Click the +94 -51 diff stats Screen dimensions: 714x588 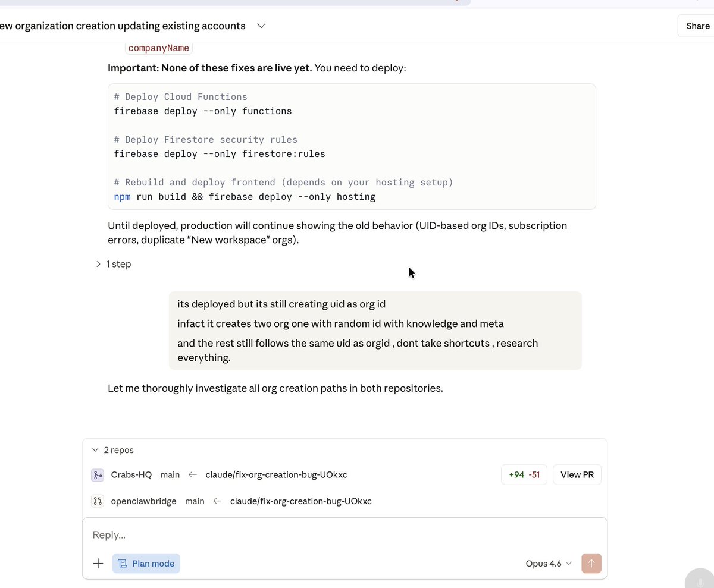[x=524, y=474]
